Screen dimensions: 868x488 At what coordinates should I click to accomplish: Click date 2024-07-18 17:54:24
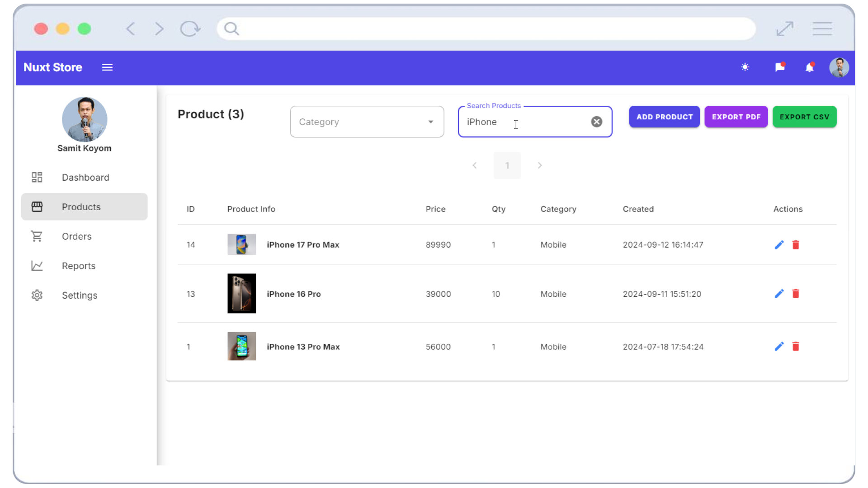tap(663, 347)
